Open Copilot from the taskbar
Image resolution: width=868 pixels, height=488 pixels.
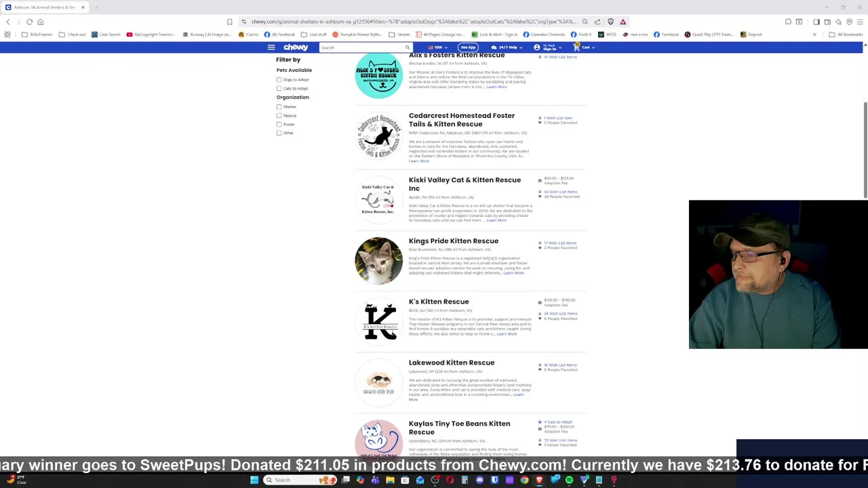[x=360, y=480]
